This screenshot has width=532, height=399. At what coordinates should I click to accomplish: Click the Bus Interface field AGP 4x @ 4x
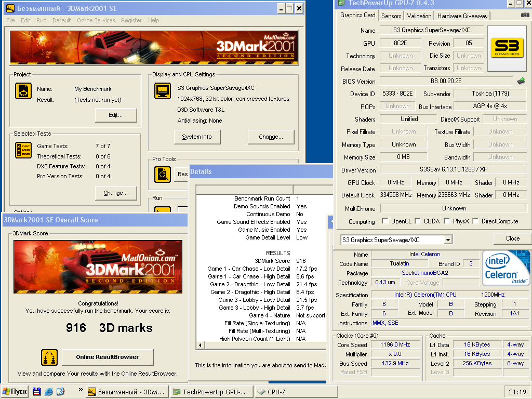490,106
